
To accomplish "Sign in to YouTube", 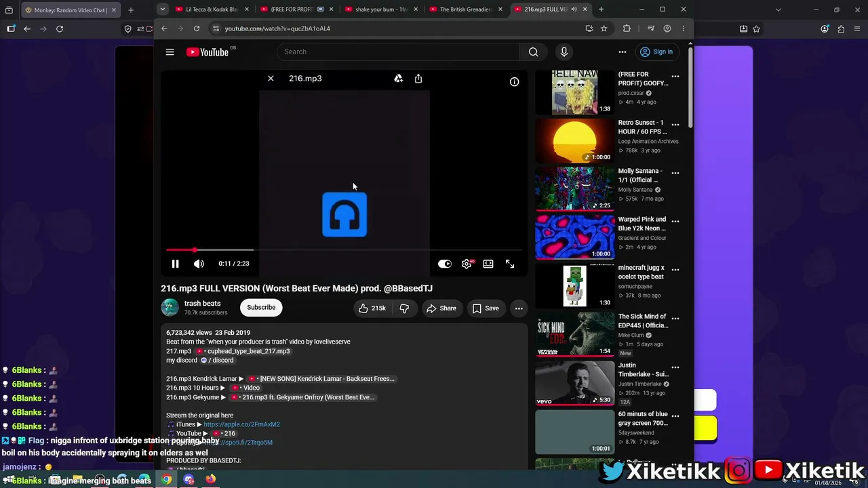I will click(657, 52).
